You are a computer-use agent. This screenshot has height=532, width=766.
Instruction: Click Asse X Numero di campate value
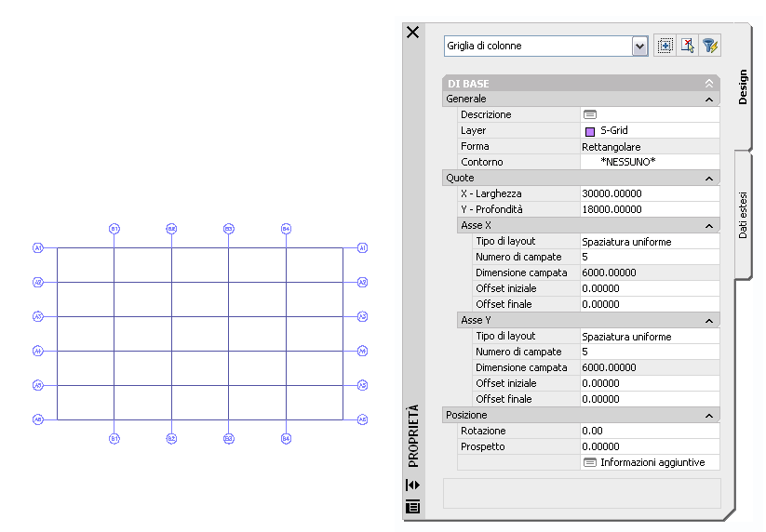[650, 258]
